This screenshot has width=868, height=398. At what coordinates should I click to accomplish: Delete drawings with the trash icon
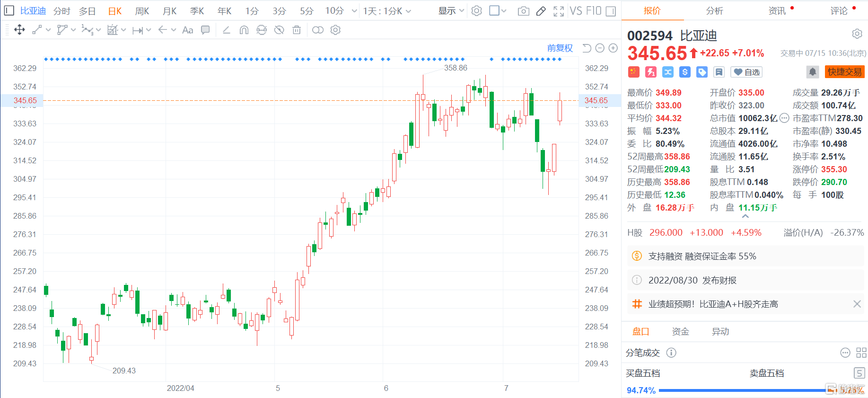[297, 30]
